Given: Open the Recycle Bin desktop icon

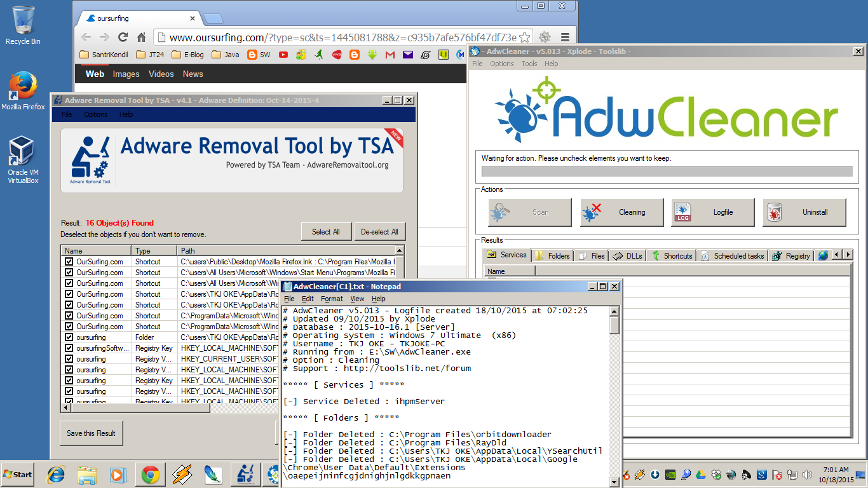Looking at the screenshot, I should click(x=23, y=25).
